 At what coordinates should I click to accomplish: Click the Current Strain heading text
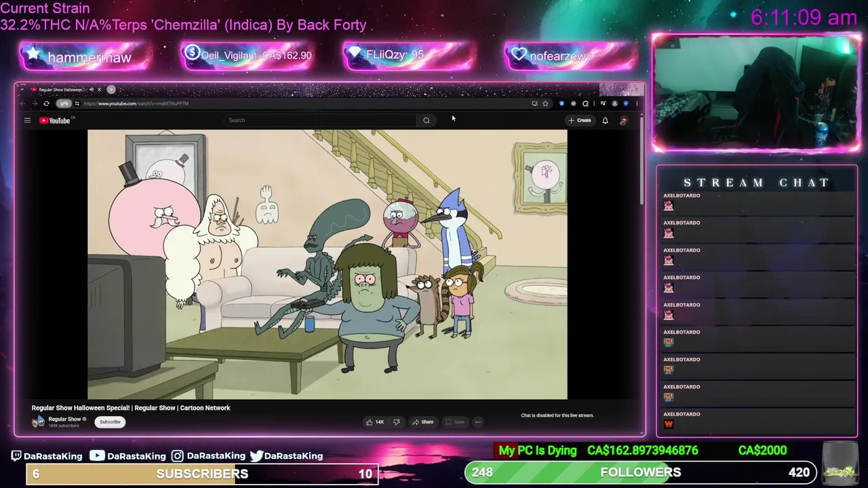point(45,8)
